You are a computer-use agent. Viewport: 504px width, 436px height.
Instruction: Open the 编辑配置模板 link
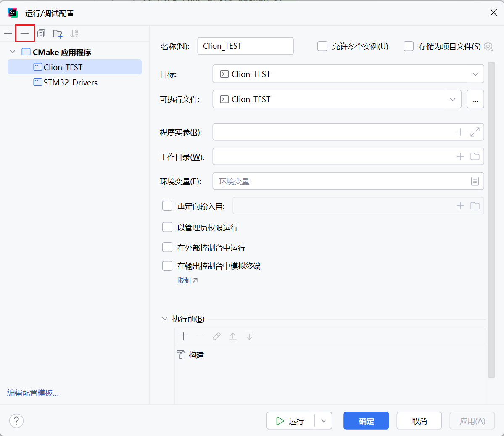pyautogui.click(x=33, y=393)
